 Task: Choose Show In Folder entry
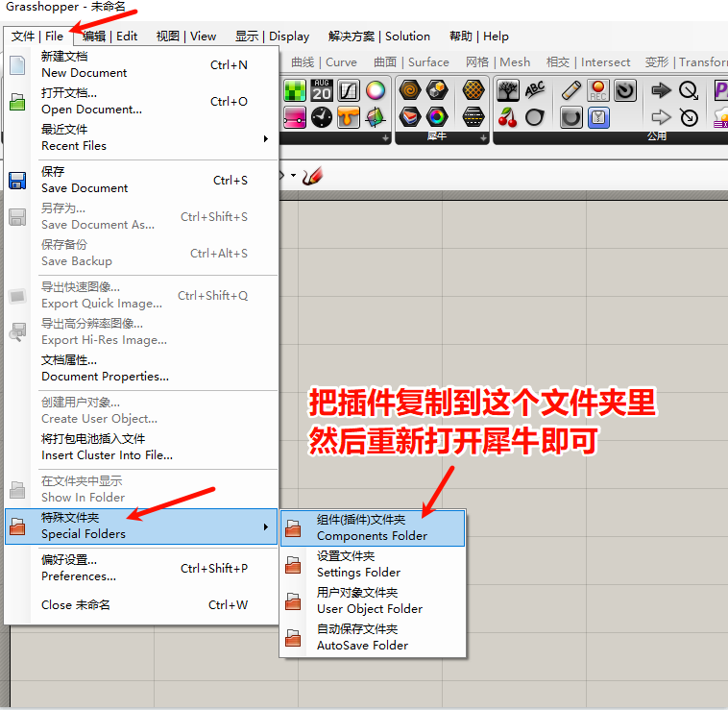[x=142, y=489]
